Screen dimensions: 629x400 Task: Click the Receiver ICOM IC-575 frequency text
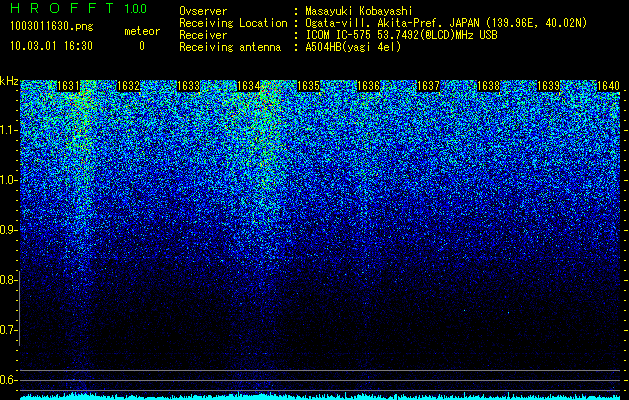tap(401, 35)
